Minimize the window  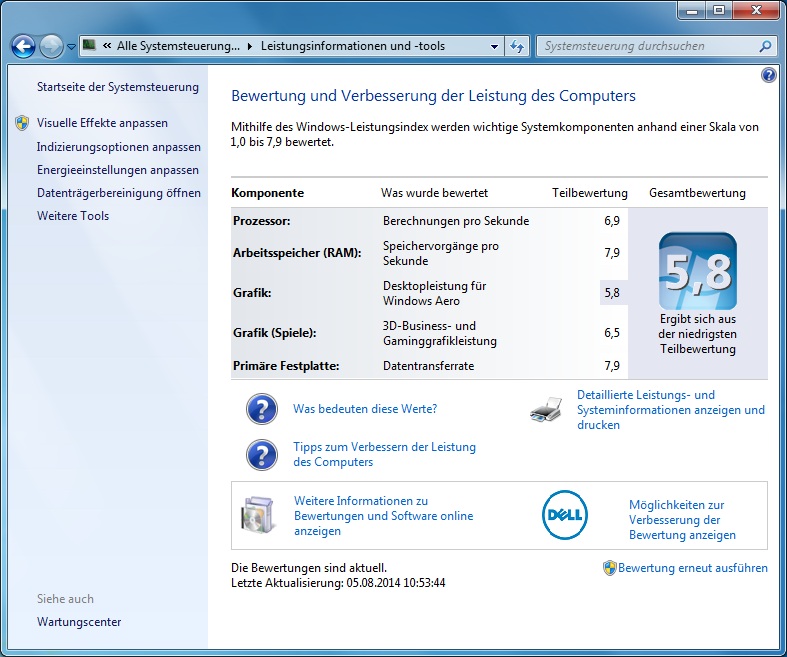692,11
